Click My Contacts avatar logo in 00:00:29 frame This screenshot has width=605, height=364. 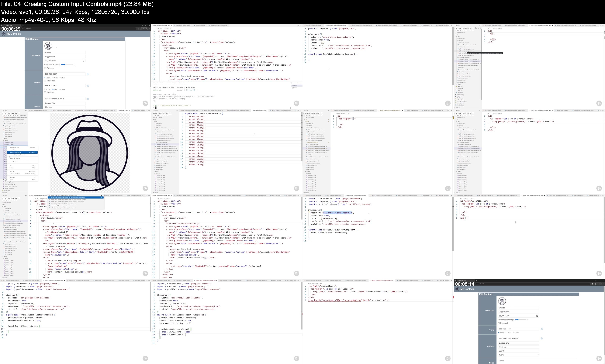(3, 34)
